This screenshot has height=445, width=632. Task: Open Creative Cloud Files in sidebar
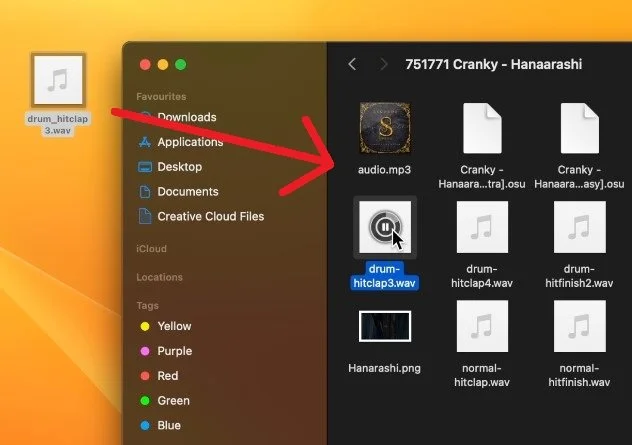210,216
